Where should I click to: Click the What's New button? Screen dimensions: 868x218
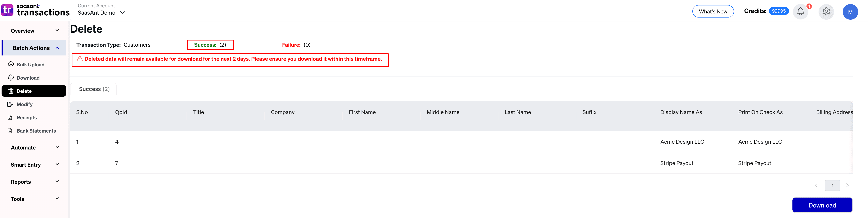713,11
